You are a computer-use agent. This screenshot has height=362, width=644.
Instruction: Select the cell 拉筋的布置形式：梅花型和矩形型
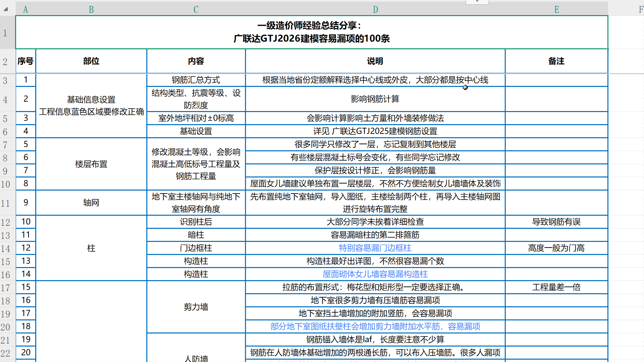[x=375, y=287]
